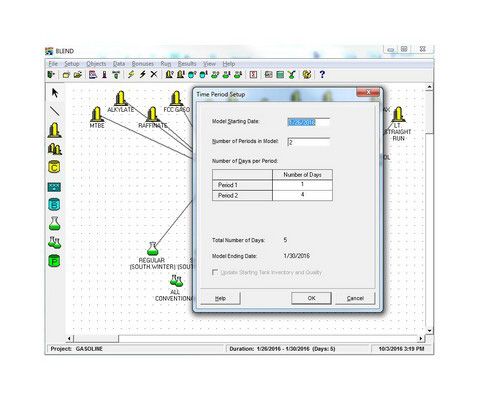
Task: Click the X delete icon in toolbar
Action: click(x=154, y=74)
